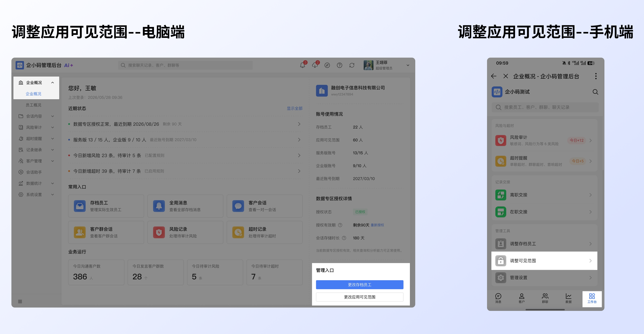Open the help question mark icon in header
This screenshot has height=334, width=644.
[339, 65]
